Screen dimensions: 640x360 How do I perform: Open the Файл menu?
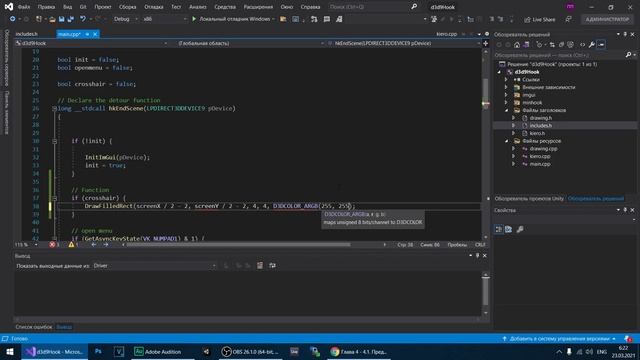click(x=24, y=7)
